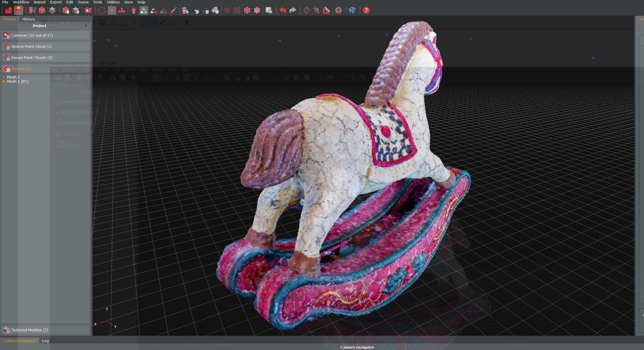Show the solid red mesh cube icon
Screen dimensions: 644x350
[247, 10]
